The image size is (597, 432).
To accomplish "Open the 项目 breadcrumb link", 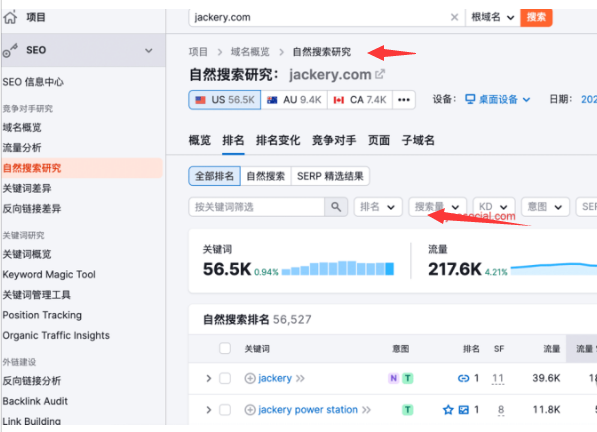I will 198,52.
